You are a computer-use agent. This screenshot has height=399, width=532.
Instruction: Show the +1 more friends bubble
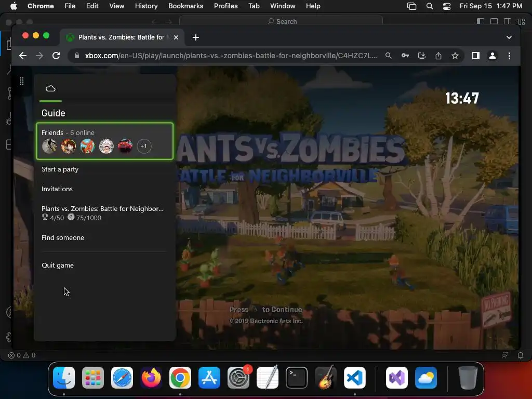pos(144,146)
